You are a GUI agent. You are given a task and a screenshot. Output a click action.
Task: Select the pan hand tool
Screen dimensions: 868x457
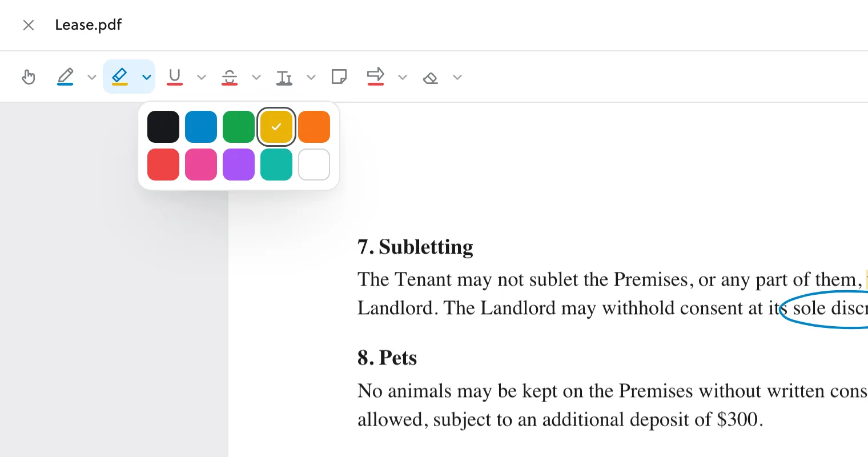(29, 77)
